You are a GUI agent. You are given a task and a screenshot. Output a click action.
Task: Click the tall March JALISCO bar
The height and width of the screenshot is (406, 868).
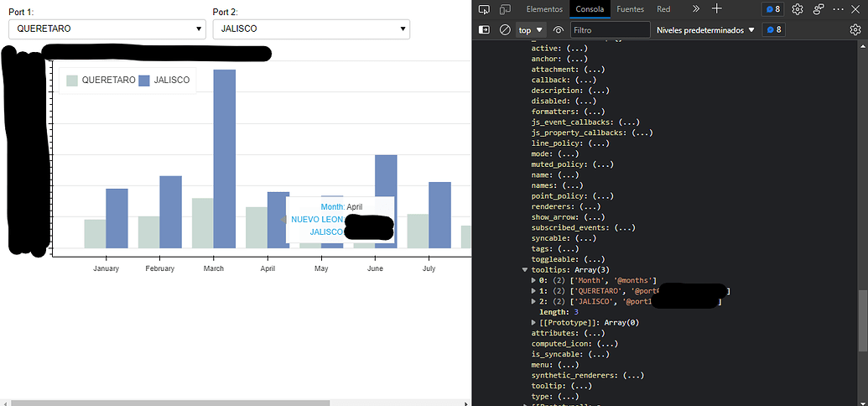click(225, 159)
